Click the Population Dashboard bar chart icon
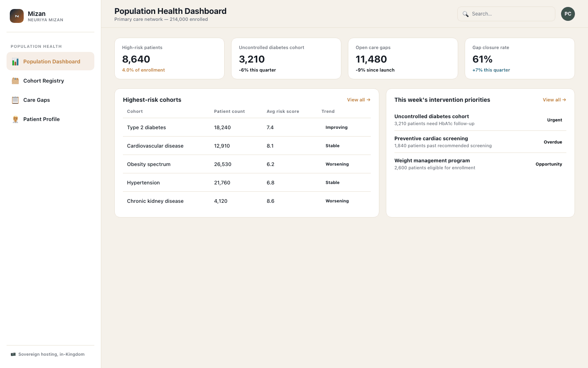The width and height of the screenshot is (588, 368). pos(15,62)
